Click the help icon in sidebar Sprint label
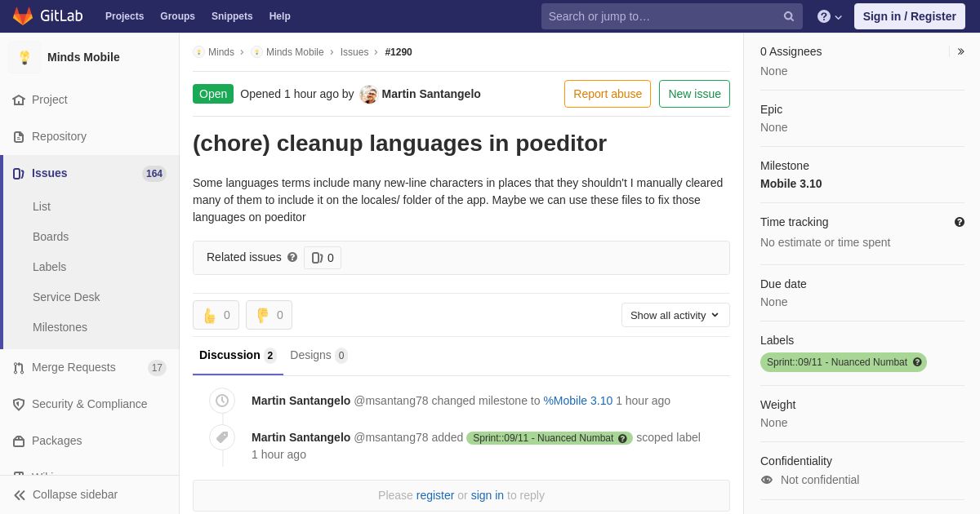Viewport: 980px width, 514px height. (917, 362)
